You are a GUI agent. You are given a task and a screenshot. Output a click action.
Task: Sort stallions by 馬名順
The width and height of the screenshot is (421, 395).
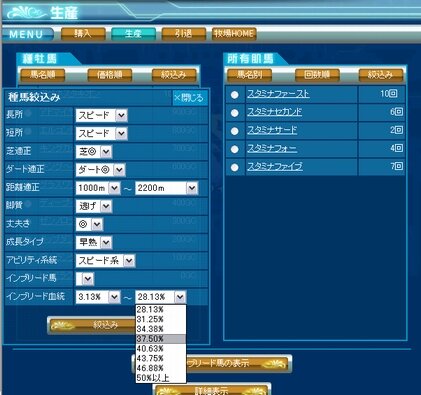43,75
